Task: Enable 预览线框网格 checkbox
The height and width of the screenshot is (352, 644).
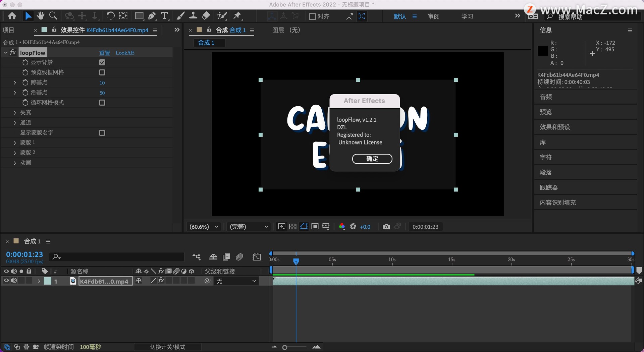Action: pos(102,72)
